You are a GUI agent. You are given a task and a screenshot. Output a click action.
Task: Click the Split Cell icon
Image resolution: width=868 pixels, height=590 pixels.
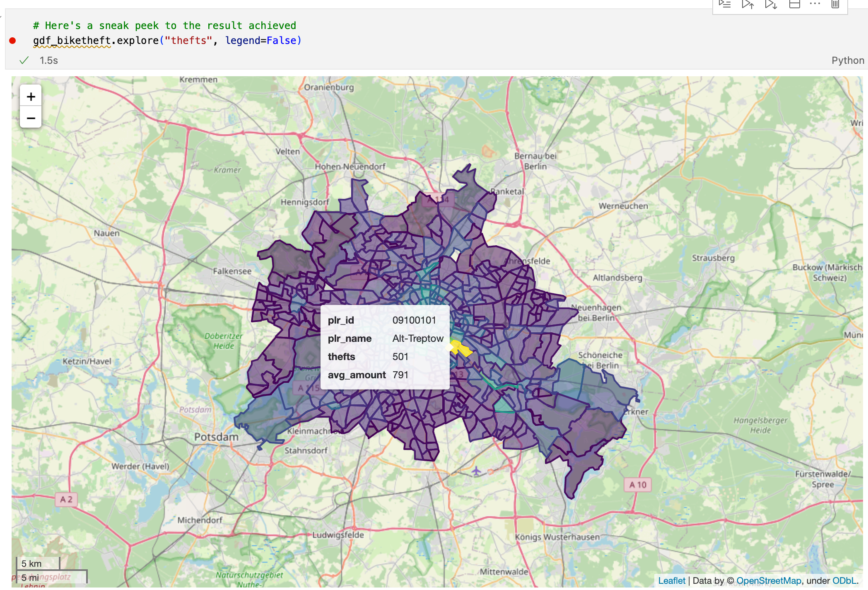coord(794,4)
